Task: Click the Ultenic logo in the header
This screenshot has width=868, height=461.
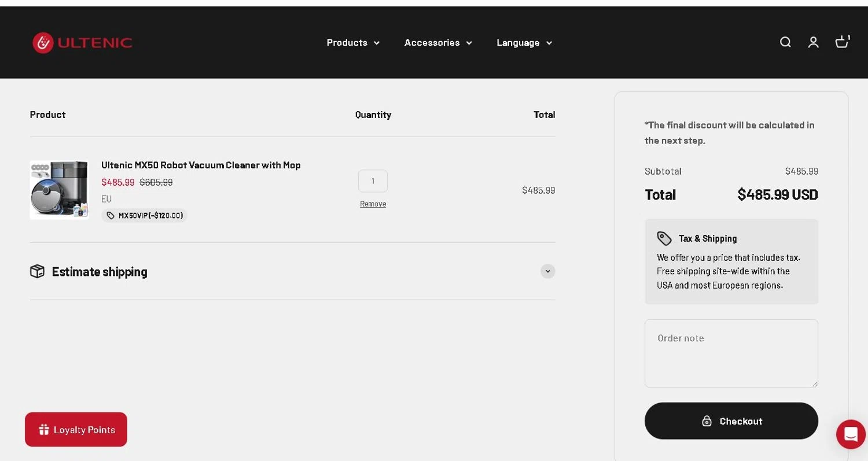Action: 82,43
